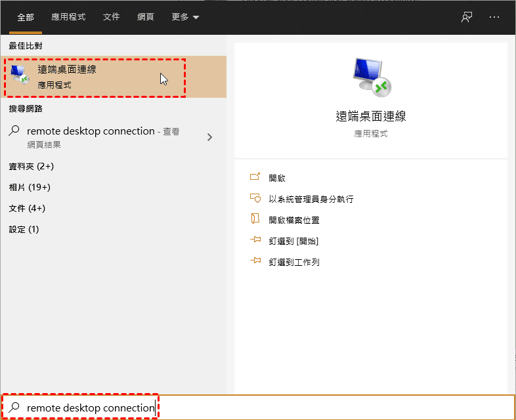The image size is (516, 420).
Task: Expand the 更多 dropdown
Action: 185,17
